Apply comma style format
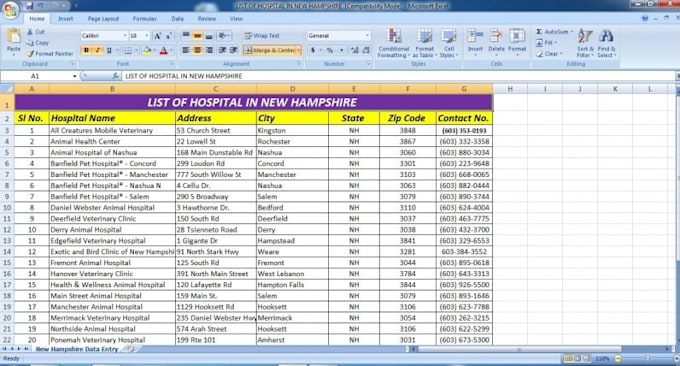 click(342, 50)
